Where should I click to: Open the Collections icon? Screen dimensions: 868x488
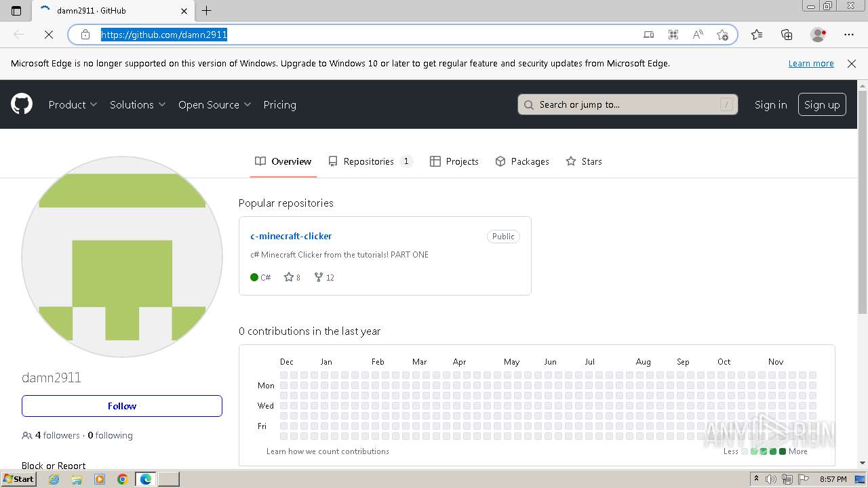point(787,35)
